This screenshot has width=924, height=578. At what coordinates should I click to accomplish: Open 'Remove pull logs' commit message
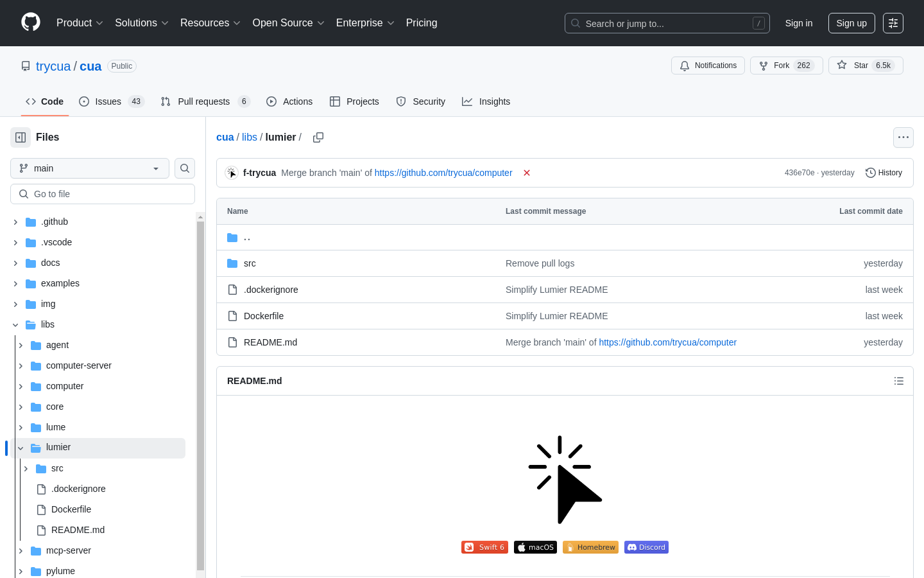(540, 263)
